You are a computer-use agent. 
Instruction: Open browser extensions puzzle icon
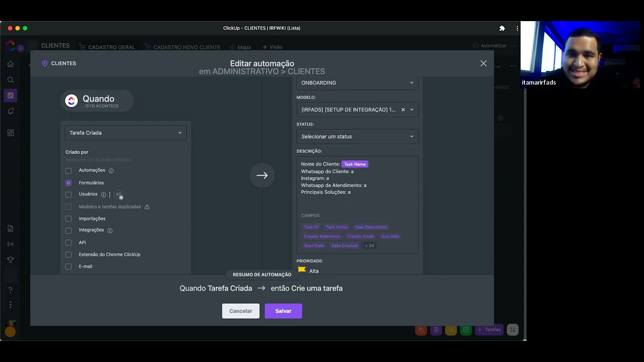point(502,28)
